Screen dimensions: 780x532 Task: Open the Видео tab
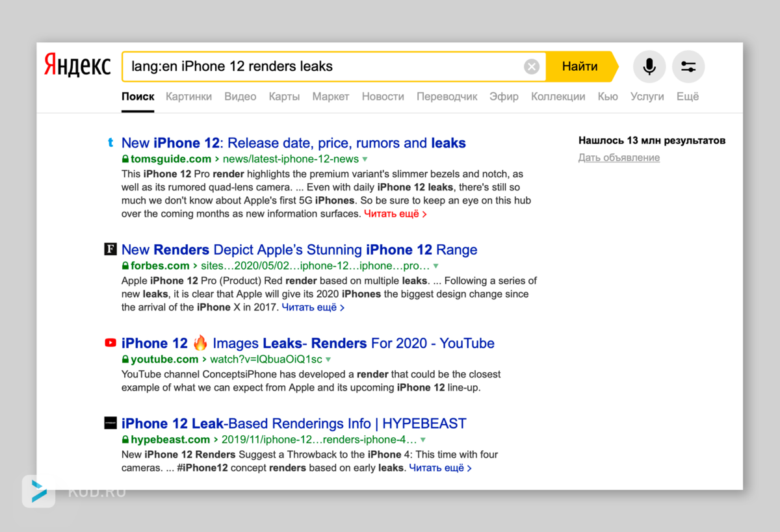point(240,96)
